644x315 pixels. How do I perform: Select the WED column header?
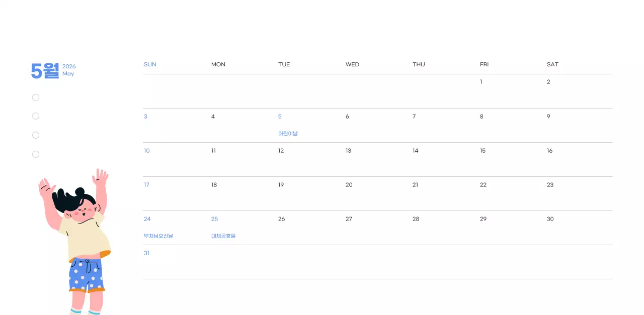352,64
